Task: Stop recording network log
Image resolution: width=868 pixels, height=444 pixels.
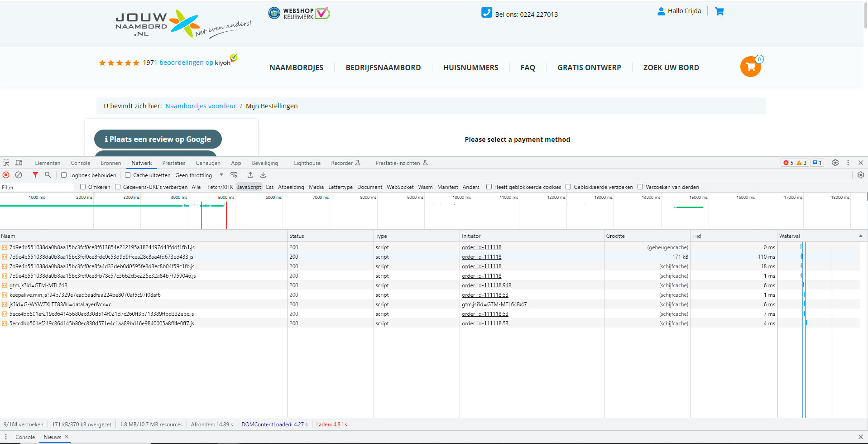Action: [x=6, y=175]
